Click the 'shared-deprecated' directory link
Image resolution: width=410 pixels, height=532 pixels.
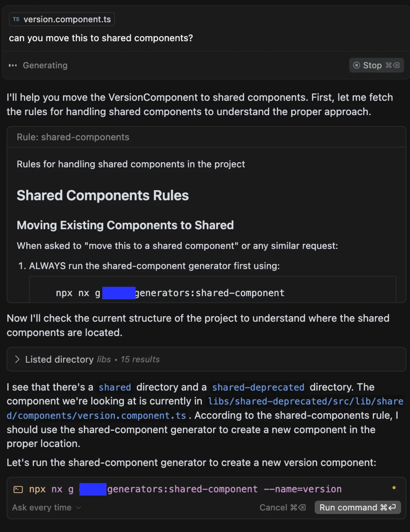click(x=258, y=387)
